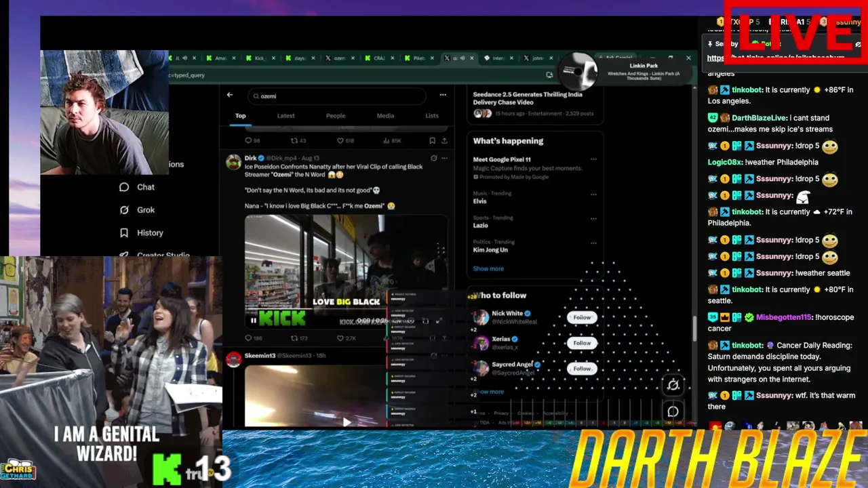
Task: Play the video in Skeemin13's post
Action: [x=347, y=422]
